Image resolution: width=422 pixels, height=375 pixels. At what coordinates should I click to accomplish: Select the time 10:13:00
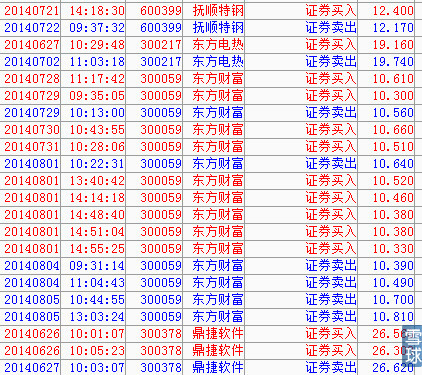pos(97,113)
